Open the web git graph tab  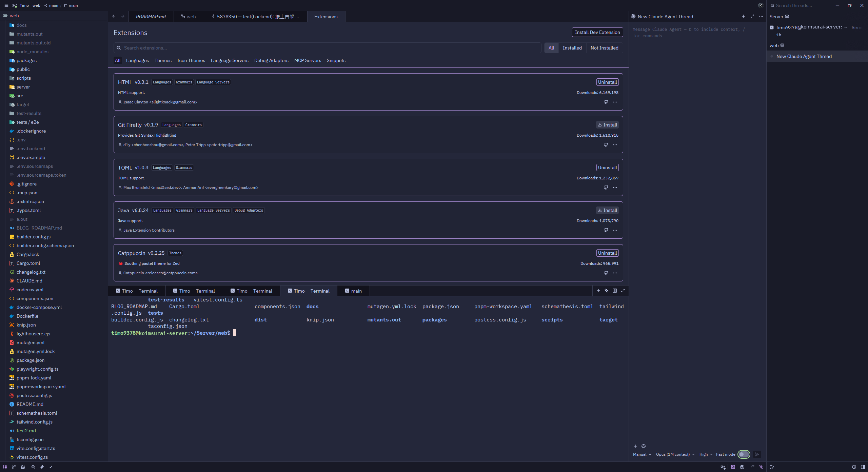[189, 16]
